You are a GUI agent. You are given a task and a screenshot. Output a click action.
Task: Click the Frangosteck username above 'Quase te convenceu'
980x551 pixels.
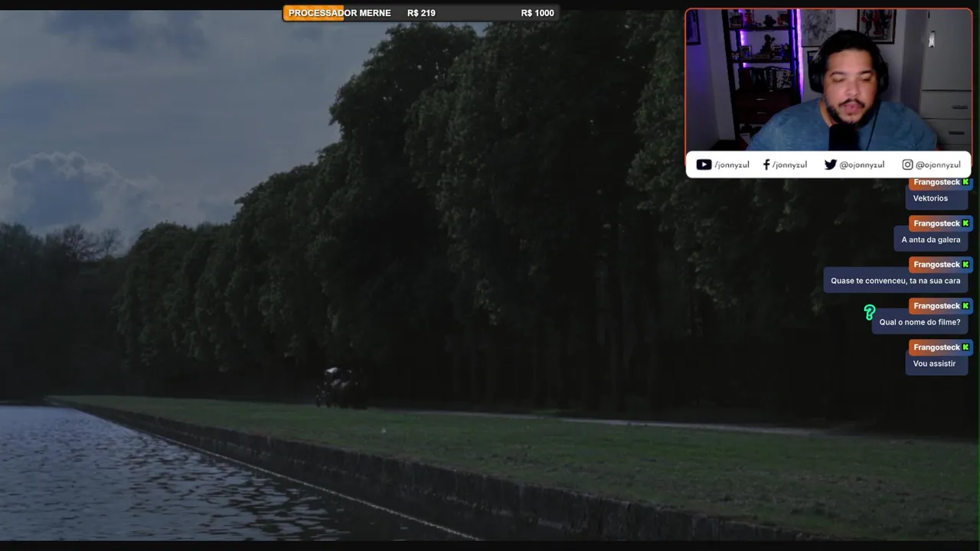point(936,265)
